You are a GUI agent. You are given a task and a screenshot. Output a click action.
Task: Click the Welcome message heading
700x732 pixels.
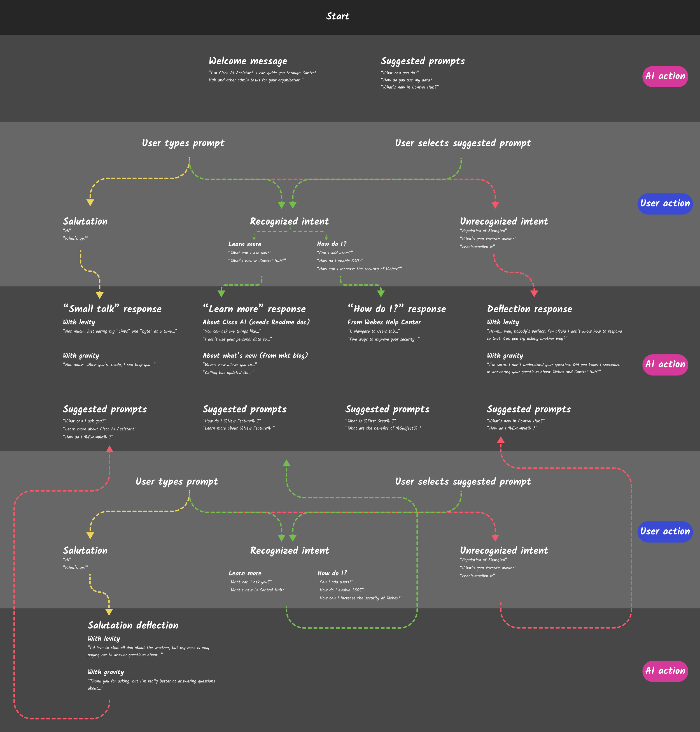coord(248,61)
